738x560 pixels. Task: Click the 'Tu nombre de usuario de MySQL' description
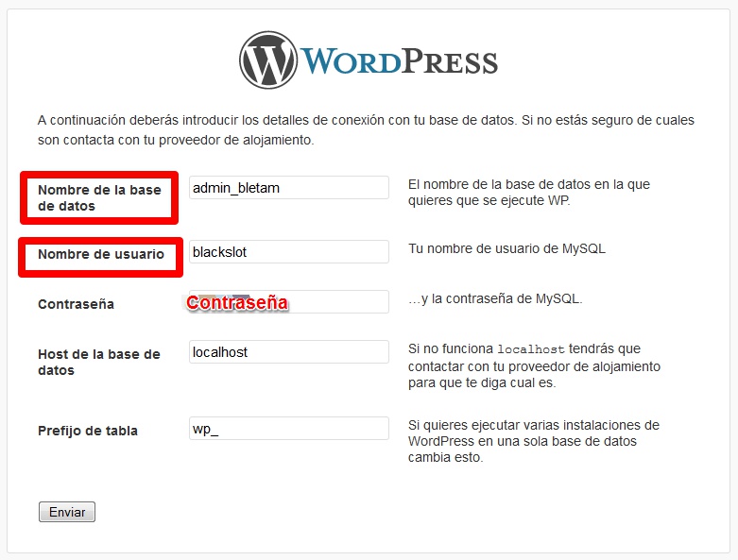tap(506, 248)
